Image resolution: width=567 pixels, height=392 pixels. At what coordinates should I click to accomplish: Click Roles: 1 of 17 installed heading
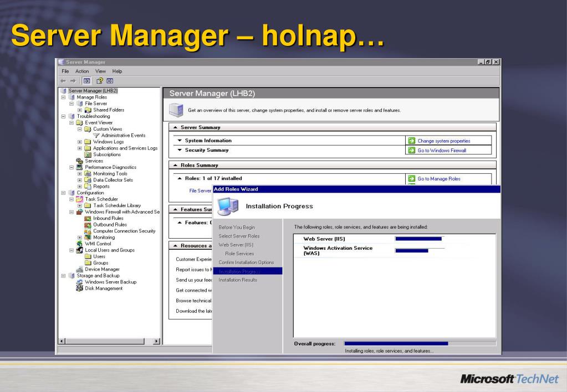213,178
